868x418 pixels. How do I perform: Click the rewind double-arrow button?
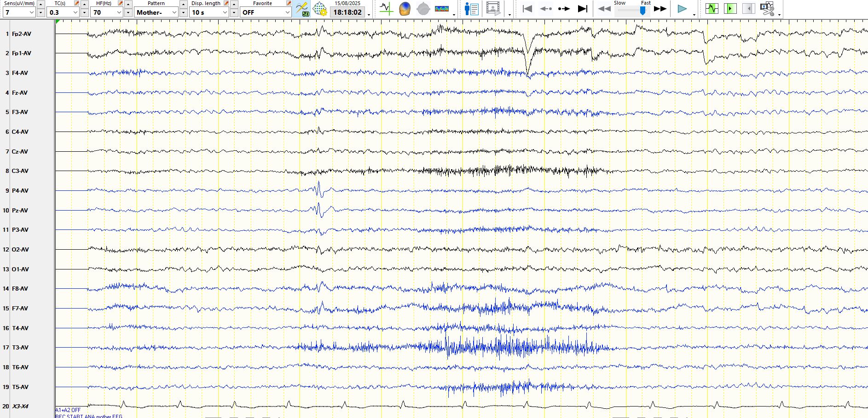(604, 9)
